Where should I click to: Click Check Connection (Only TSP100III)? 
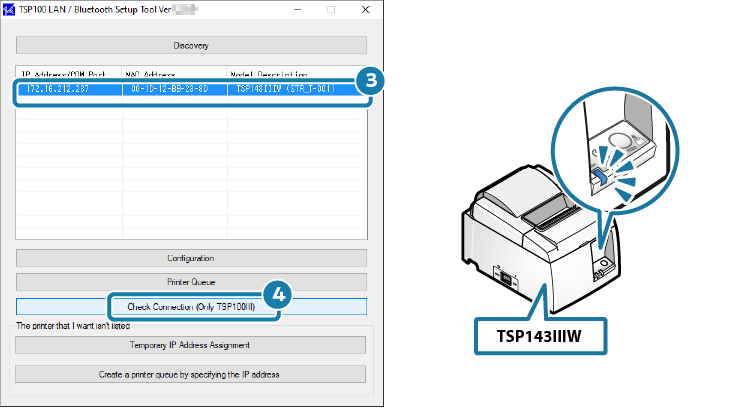click(191, 306)
